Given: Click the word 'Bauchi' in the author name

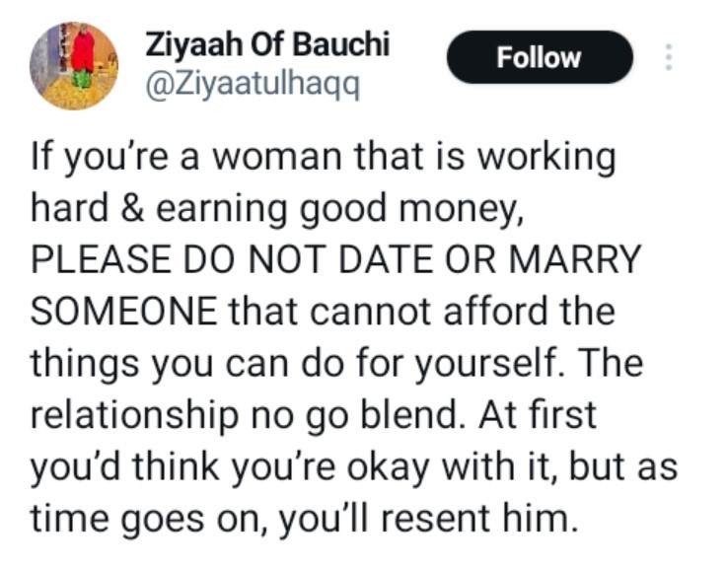Looking at the screenshot, I should [x=341, y=44].
